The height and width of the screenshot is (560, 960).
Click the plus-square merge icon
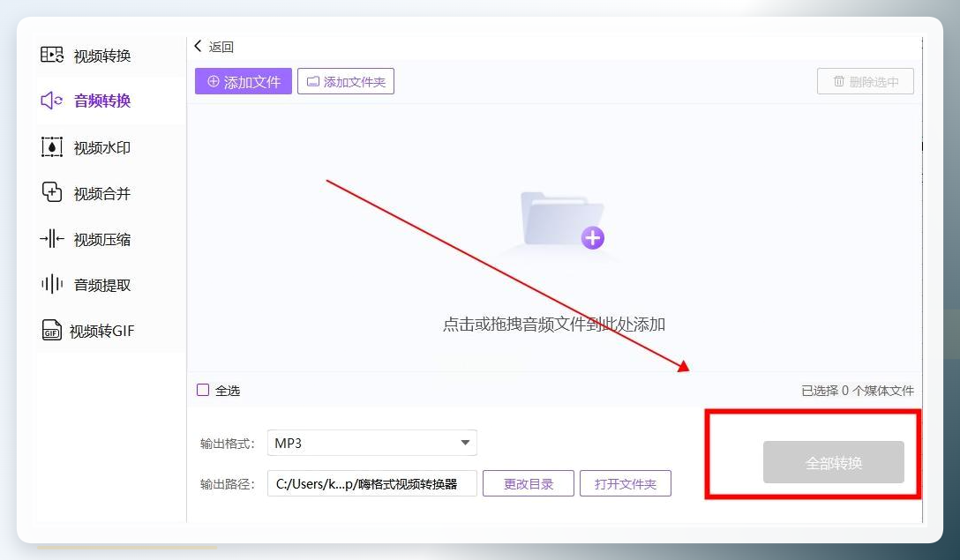pyautogui.click(x=51, y=192)
